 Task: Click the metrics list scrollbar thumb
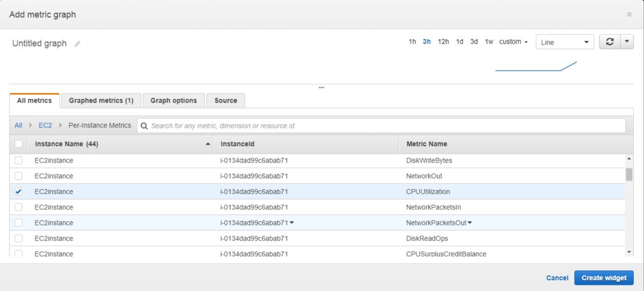click(x=629, y=174)
